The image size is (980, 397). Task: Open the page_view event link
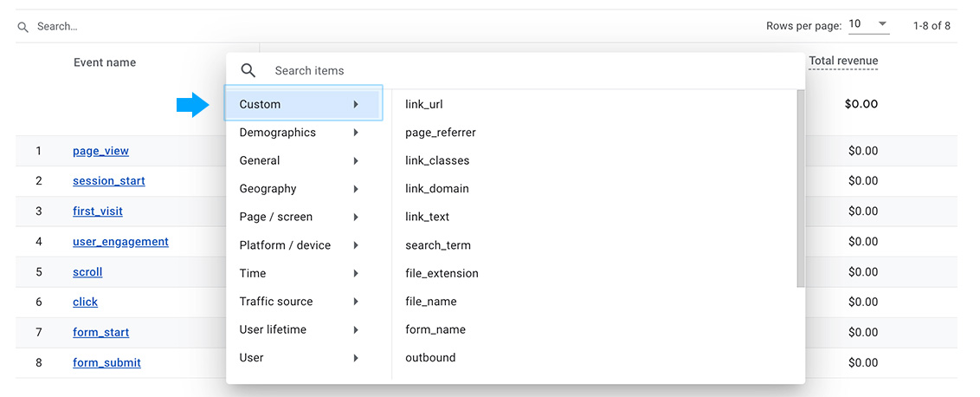[x=100, y=151]
